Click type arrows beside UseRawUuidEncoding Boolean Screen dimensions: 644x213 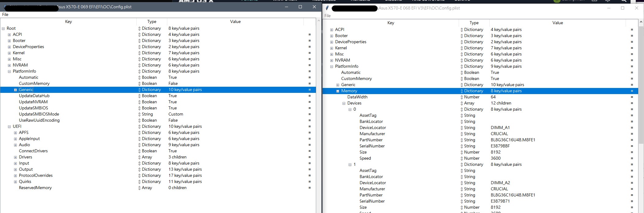[139, 120]
